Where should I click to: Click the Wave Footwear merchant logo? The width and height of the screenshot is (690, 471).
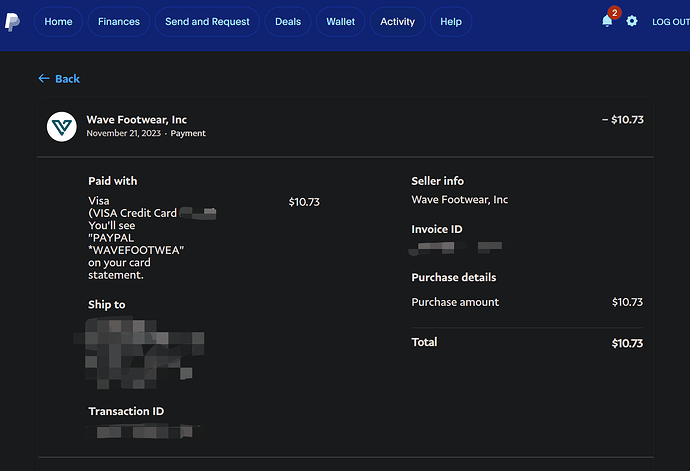tap(62, 126)
